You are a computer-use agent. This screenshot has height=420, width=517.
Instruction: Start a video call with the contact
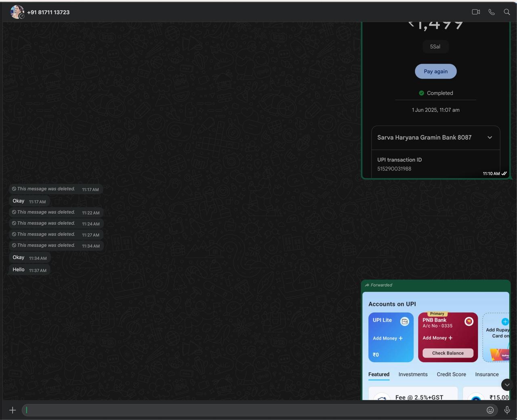(x=476, y=12)
